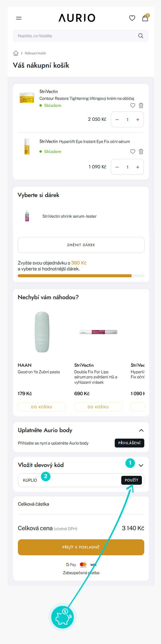The image size is (161, 644).
Task: Go to home via breadcrumb house icon
Action: pos(16,53)
